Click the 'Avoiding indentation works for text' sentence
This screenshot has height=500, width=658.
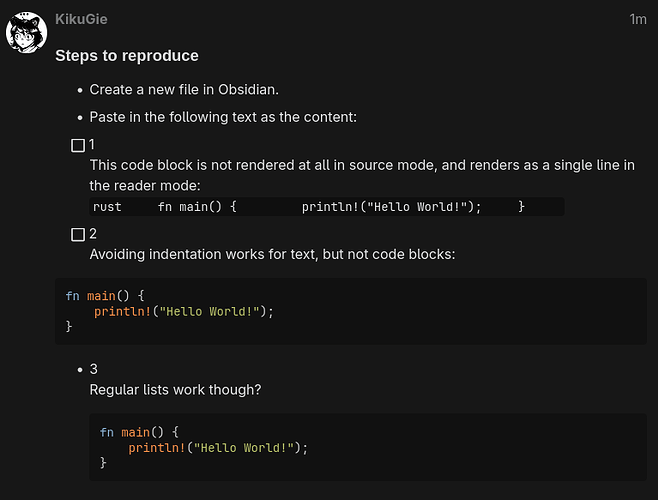pos(272,254)
